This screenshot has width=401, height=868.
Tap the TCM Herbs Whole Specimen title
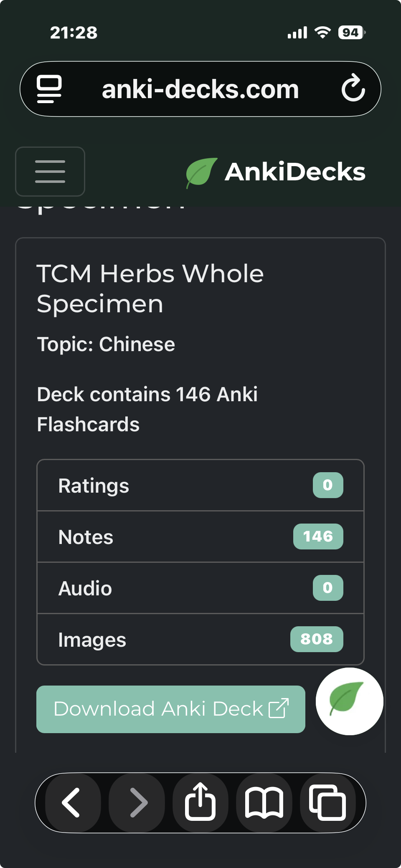pyautogui.click(x=150, y=288)
